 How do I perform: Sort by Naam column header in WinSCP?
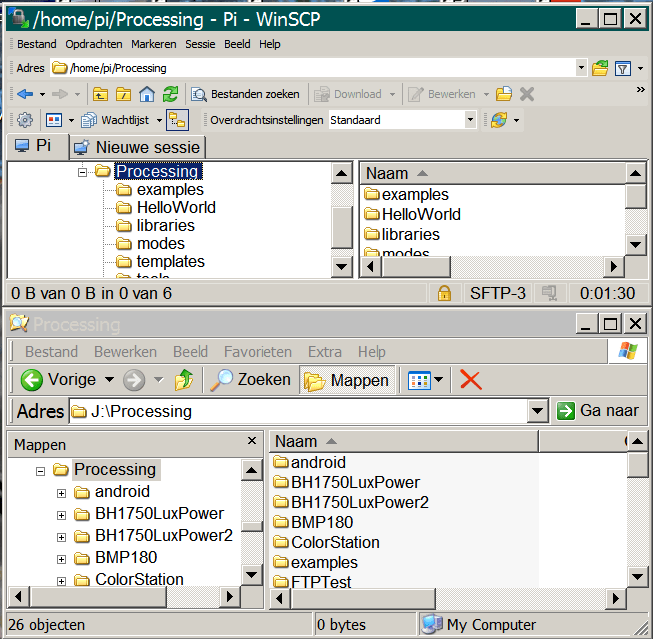[x=493, y=173]
